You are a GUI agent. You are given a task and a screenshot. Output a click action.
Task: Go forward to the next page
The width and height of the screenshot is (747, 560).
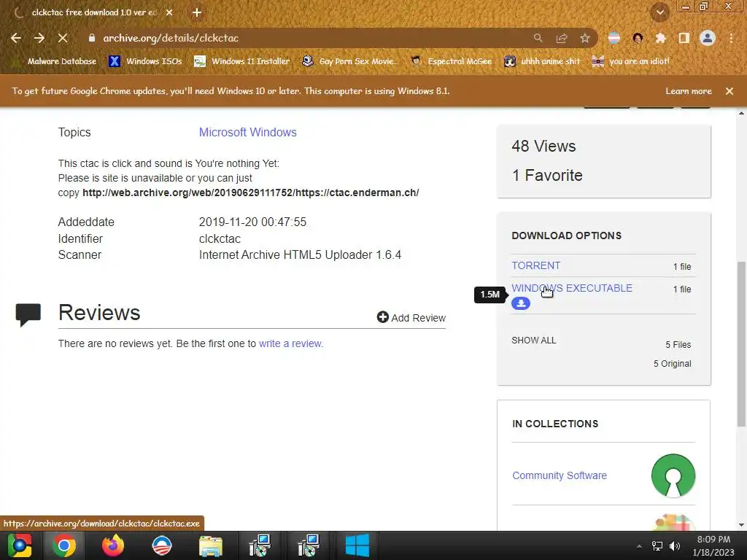click(x=39, y=38)
